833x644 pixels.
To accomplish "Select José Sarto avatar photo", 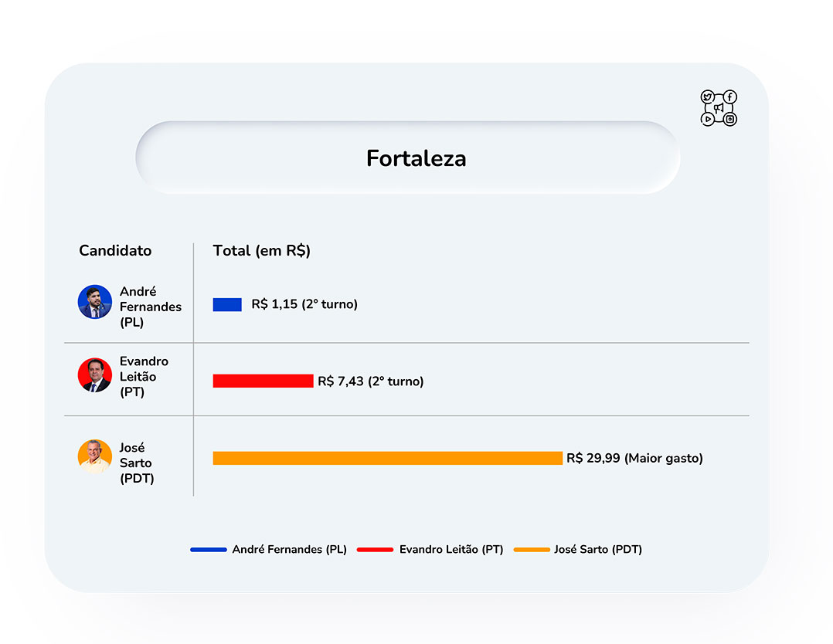I will (x=95, y=456).
